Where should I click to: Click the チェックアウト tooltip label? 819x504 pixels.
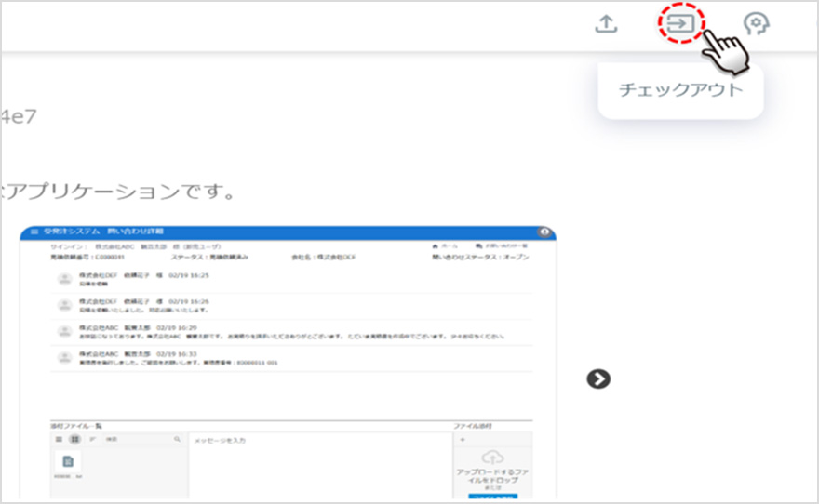pyautogui.click(x=680, y=90)
